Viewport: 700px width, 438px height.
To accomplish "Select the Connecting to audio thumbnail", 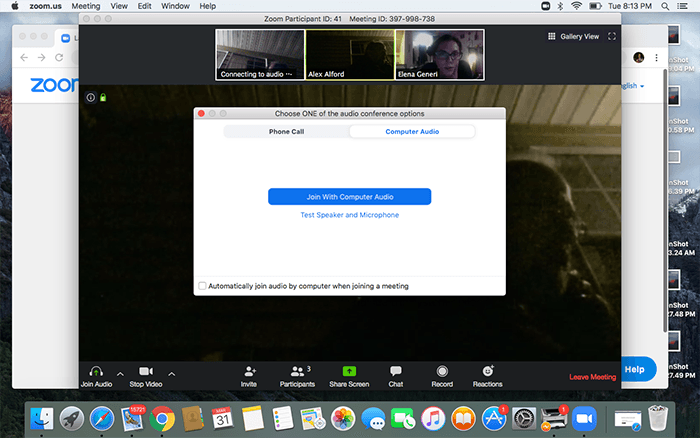I will [x=260, y=54].
